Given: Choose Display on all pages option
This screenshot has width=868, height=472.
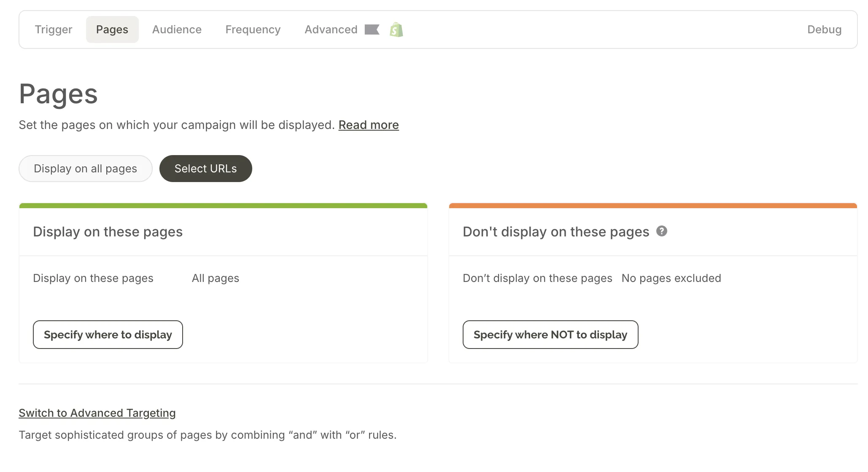Looking at the screenshot, I should point(85,169).
